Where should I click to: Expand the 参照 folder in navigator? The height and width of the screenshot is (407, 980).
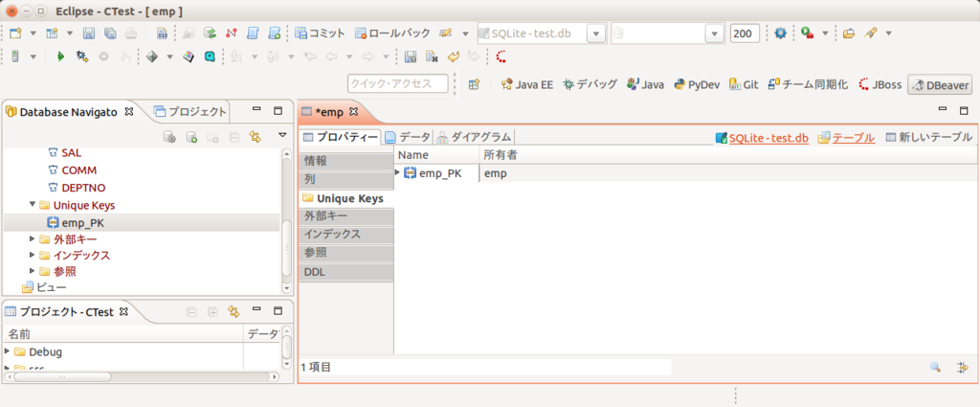pyautogui.click(x=33, y=271)
